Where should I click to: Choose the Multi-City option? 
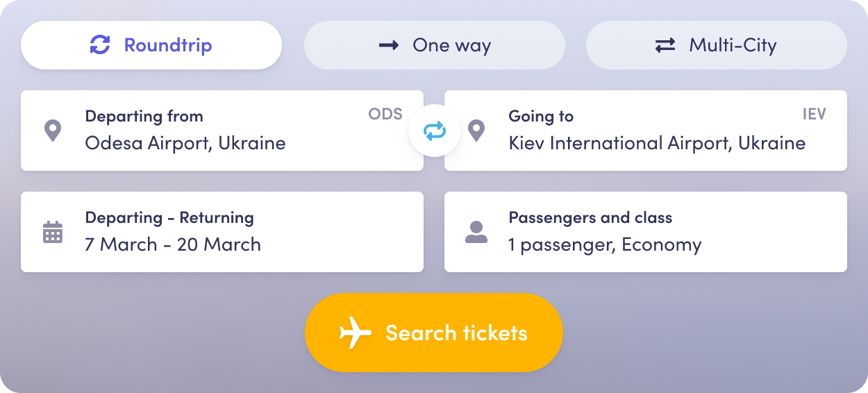click(717, 45)
